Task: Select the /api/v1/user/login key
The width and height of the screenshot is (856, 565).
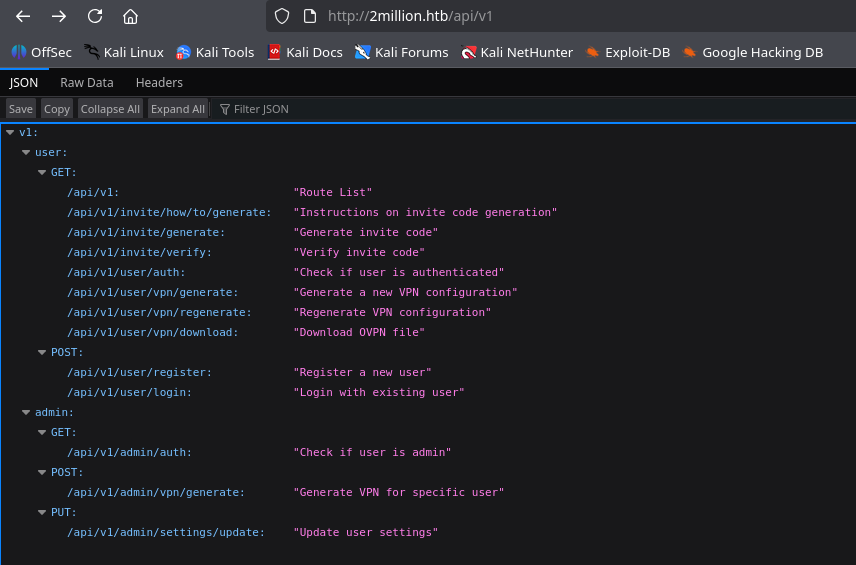Action: (129, 392)
